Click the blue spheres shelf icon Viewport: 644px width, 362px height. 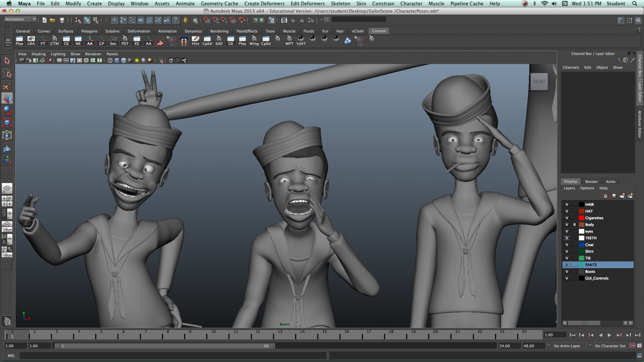[x=348, y=41]
